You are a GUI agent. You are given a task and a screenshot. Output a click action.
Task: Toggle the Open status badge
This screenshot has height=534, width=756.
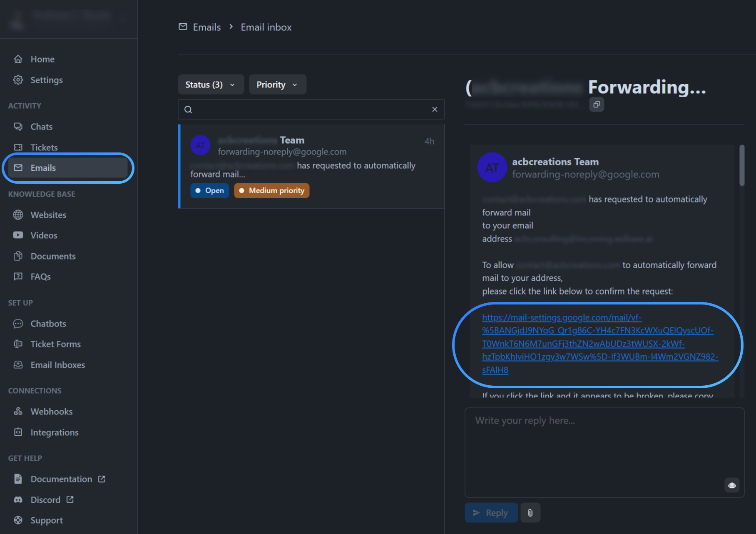coord(209,190)
